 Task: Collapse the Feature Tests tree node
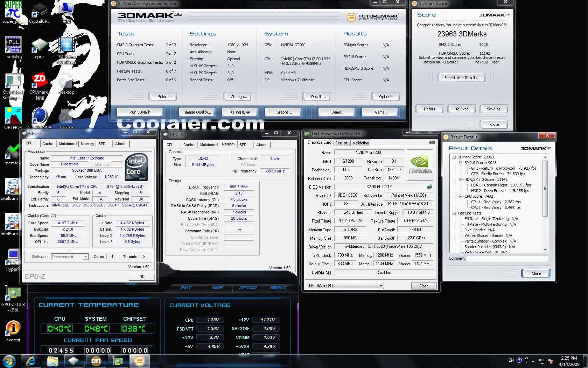coord(454,213)
